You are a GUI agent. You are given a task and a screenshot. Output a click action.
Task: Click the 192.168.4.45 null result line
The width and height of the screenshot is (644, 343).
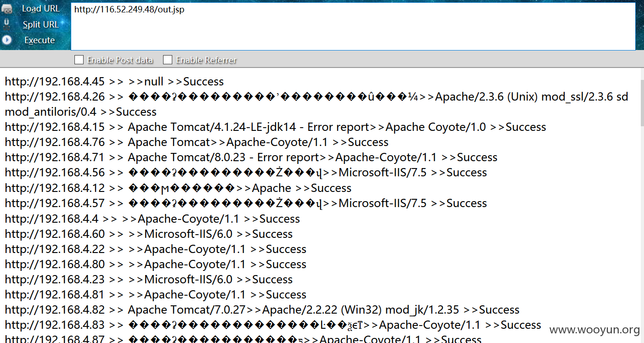[114, 82]
